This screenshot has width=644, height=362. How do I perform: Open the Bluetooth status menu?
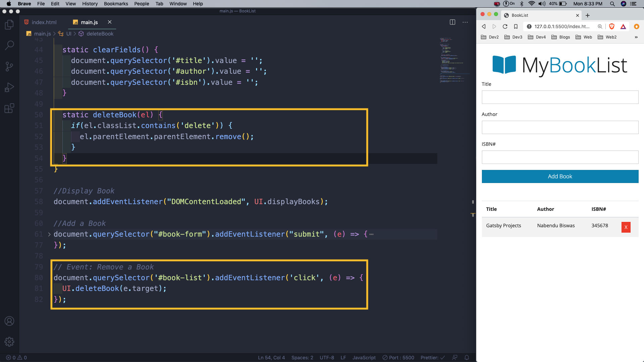click(522, 4)
